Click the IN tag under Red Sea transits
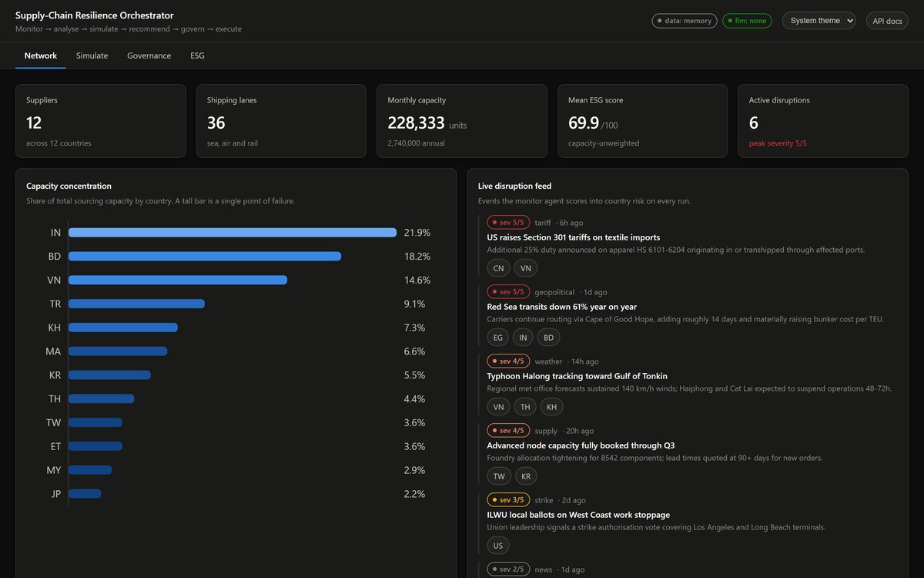Image resolution: width=924 pixels, height=578 pixels. pyautogui.click(x=524, y=338)
